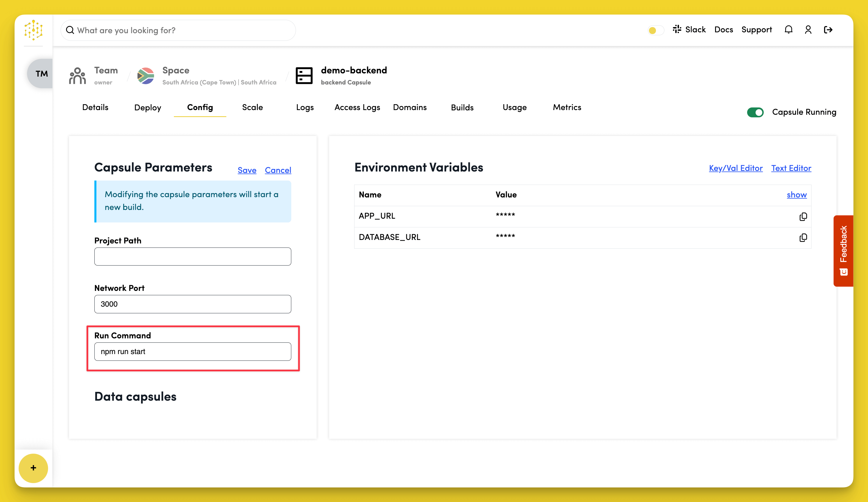Open the user profile icon

pyautogui.click(x=808, y=30)
